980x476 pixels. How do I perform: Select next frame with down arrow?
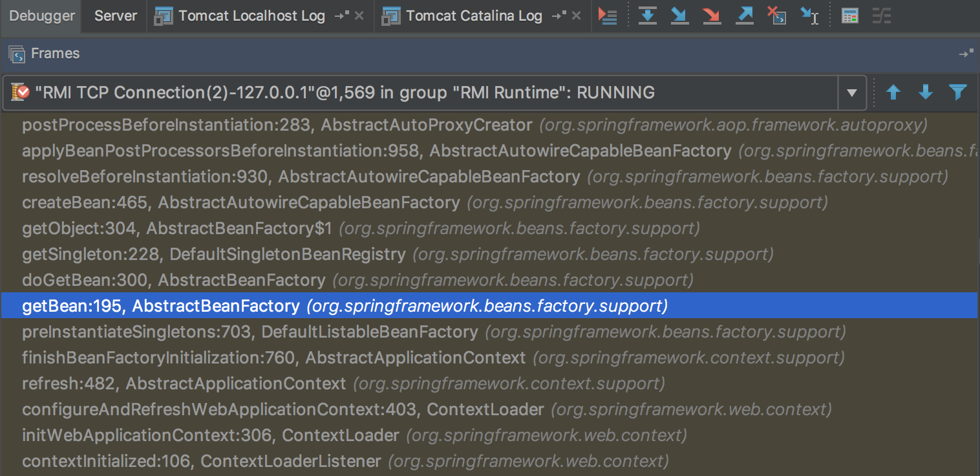point(926,92)
